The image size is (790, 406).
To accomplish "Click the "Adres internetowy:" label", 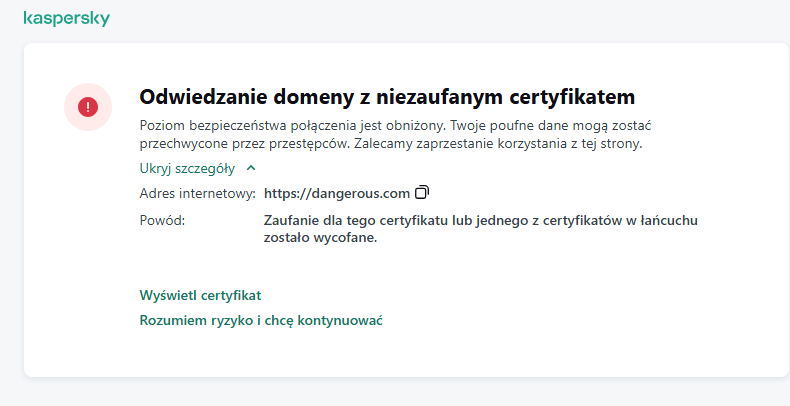I will point(198,192).
